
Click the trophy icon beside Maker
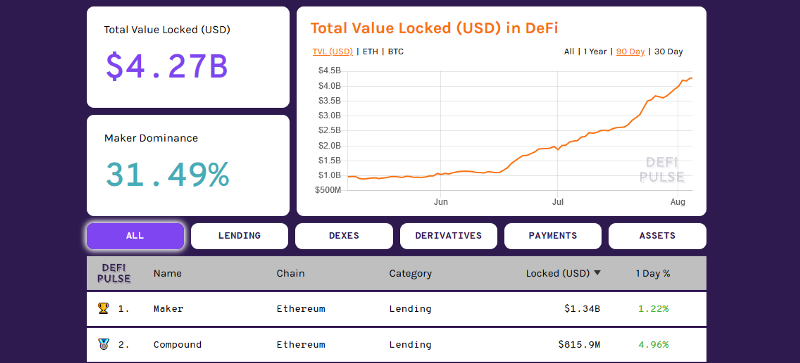point(103,308)
